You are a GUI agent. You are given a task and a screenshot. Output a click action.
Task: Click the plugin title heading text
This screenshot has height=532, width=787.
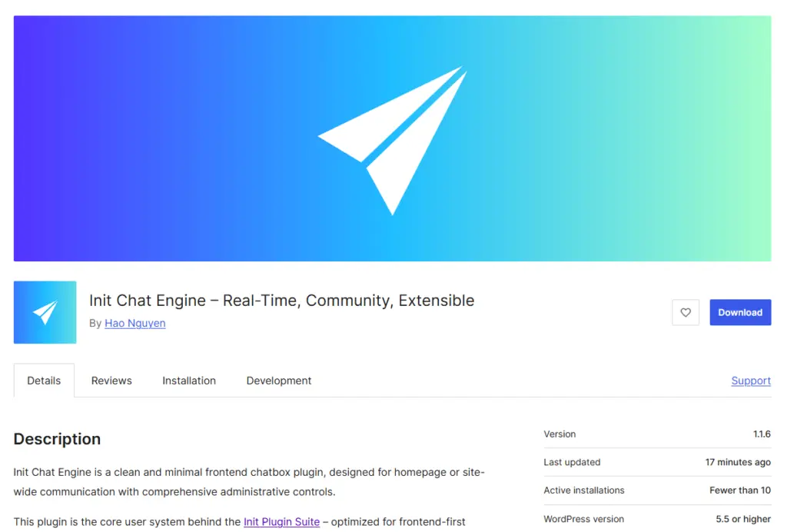281,300
